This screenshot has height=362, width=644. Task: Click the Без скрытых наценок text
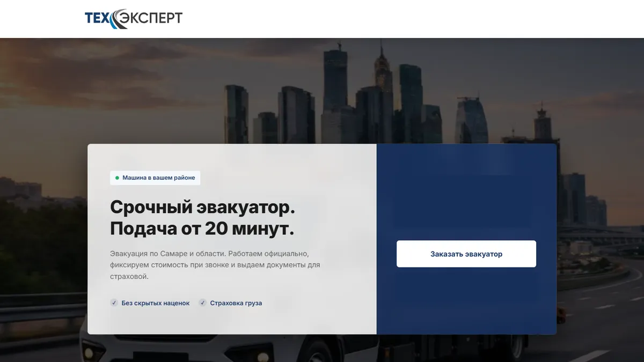tap(156, 303)
